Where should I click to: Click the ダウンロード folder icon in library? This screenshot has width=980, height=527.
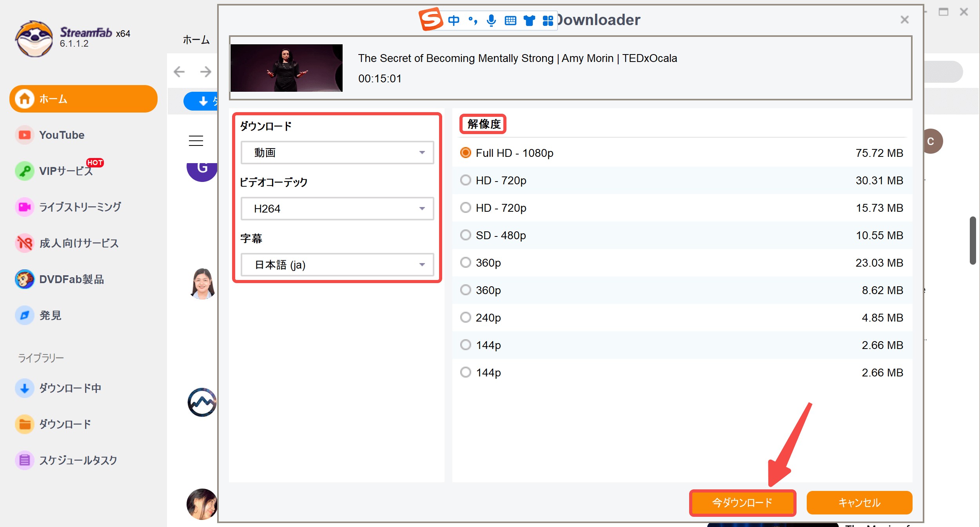[24, 424]
